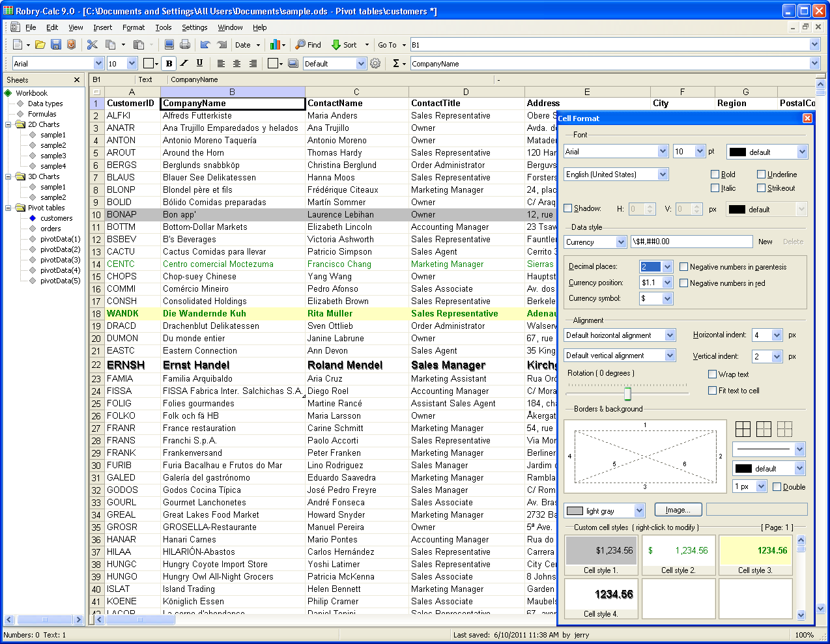Click the Save (floppy disk) toolbar icon
Viewport: 830px width, 644px height.
[55, 45]
